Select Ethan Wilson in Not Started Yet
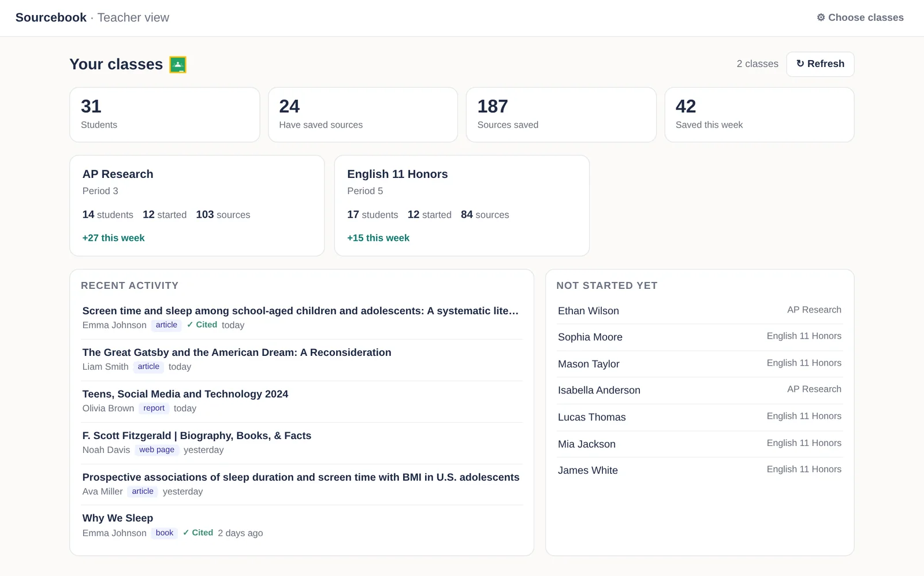The height and width of the screenshot is (576, 924). point(699,311)
